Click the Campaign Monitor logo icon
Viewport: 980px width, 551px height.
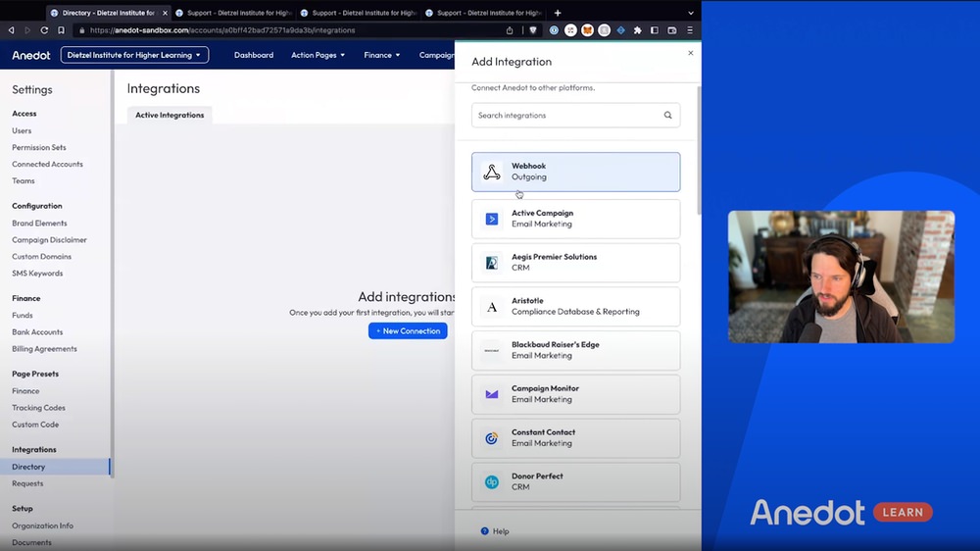coord(492,395)
